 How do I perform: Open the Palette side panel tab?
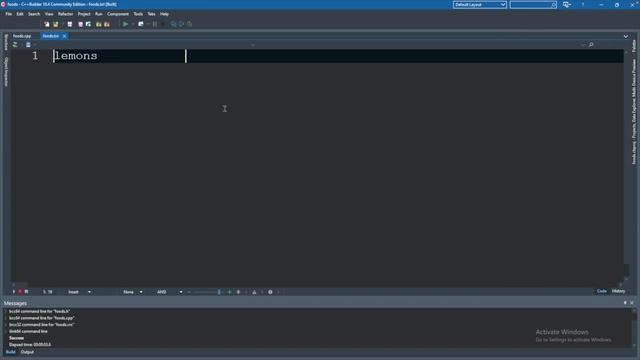click(634, 46)
